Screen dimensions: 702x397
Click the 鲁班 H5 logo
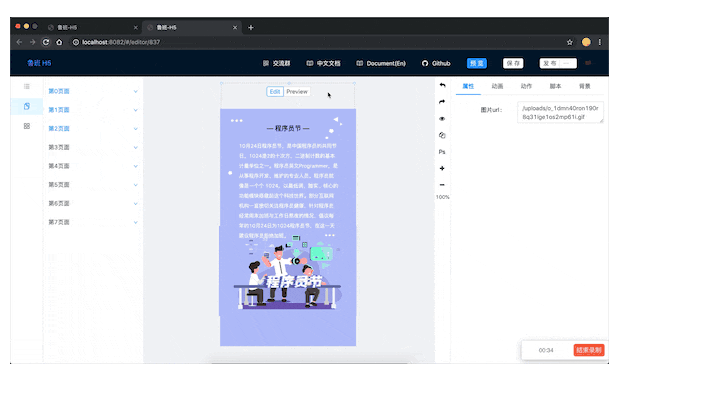[39, 63]
